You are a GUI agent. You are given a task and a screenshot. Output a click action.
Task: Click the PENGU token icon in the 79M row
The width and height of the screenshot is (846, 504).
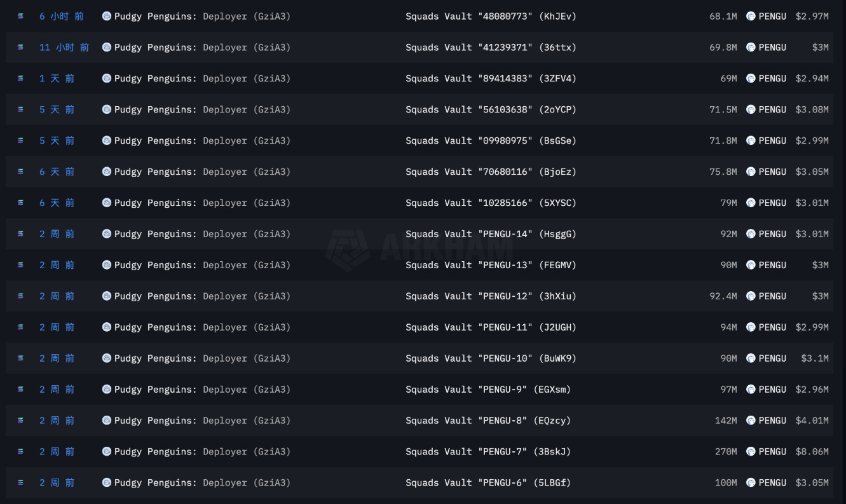tap(751, 203)
